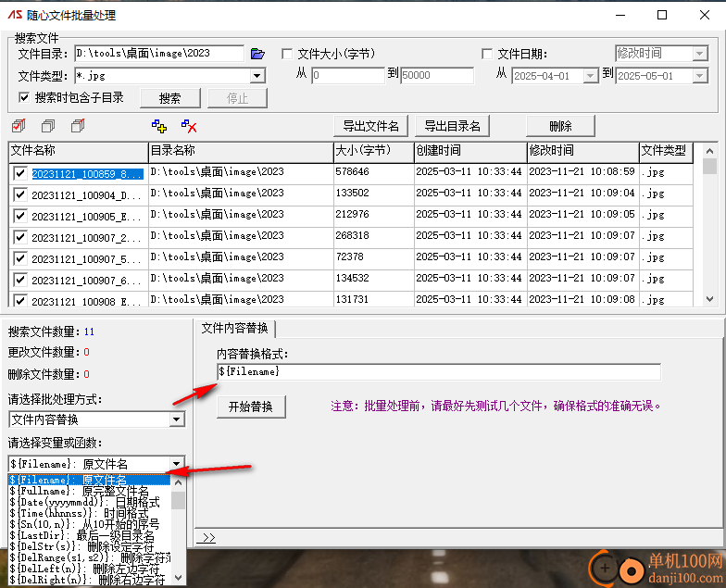
Task: Uncheck file 20231121_100859_8
Action: pyautogui.click(x=20, y=174)
